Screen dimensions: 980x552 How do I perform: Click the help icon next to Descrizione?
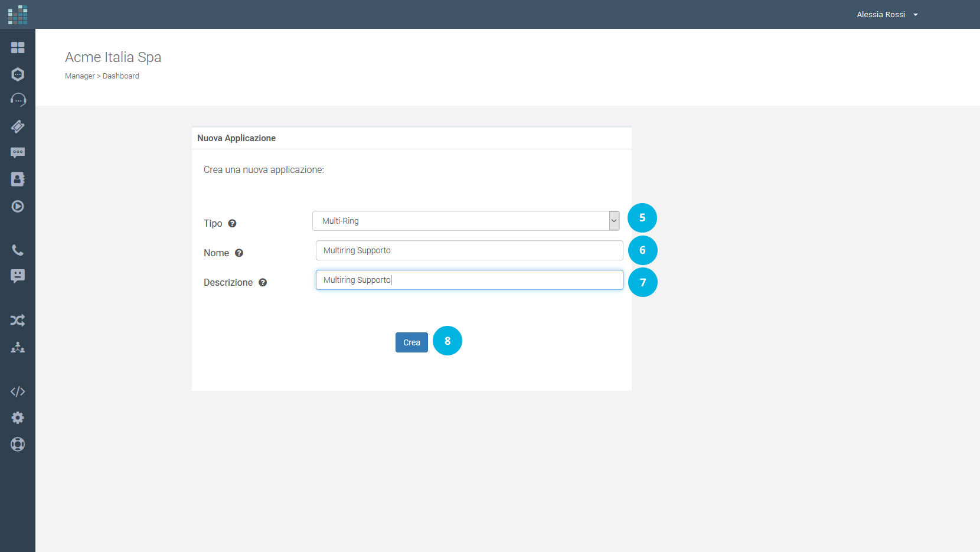[x=263, y=282]
